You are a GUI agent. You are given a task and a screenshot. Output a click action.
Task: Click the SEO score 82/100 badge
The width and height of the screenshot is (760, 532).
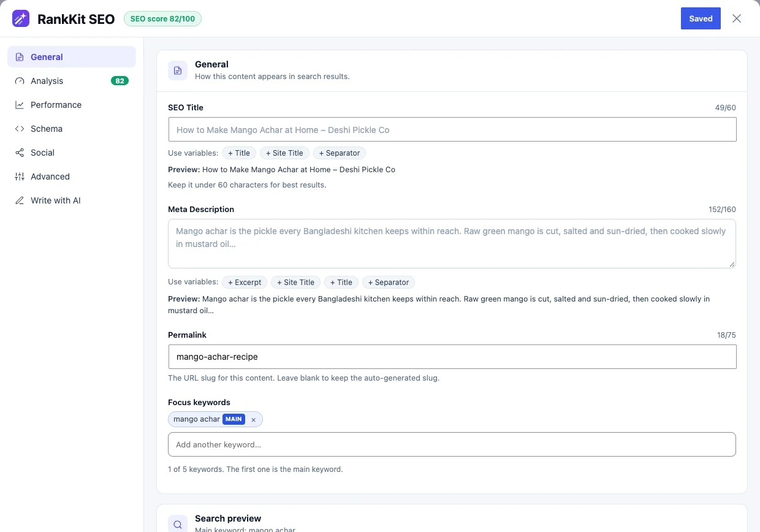[x=162, y=19]
